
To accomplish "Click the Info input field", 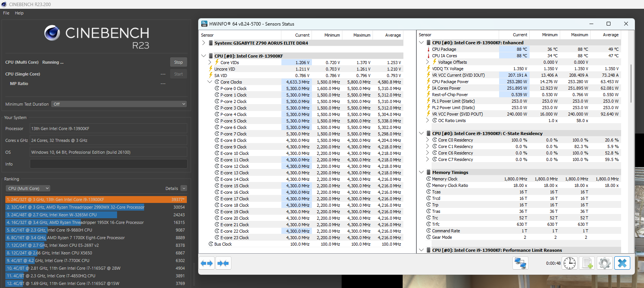I will [x=108, y=164].
